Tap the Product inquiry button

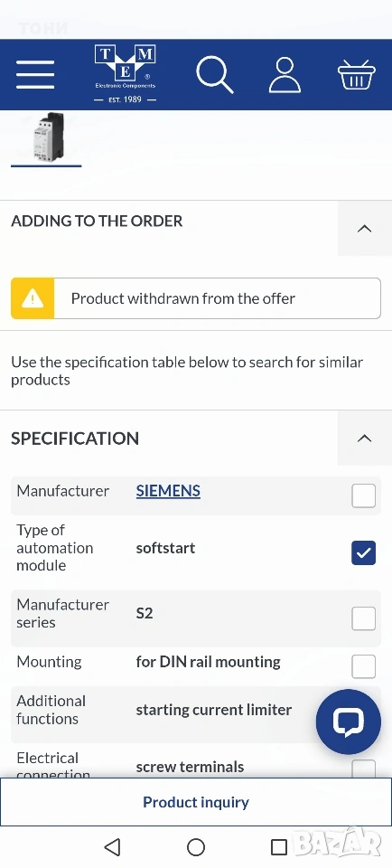pyautogui.click(x=196, y=802)
